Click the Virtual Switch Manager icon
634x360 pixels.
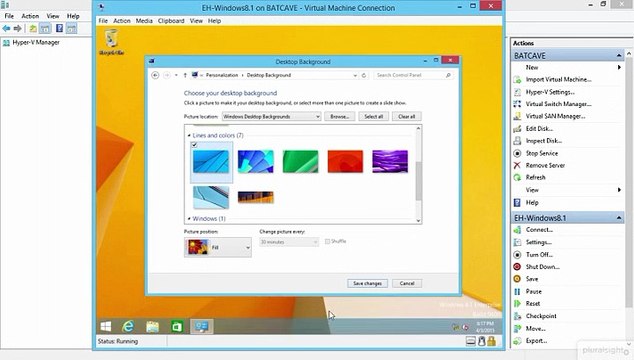coord(517,104)
